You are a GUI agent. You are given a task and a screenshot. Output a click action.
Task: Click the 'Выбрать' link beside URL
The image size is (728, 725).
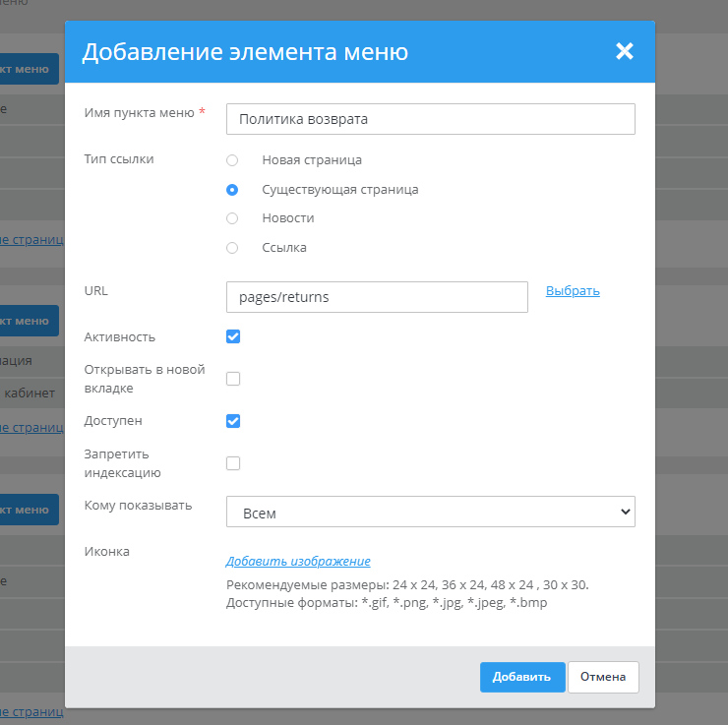pyautogui.click(x=573, y=291)
